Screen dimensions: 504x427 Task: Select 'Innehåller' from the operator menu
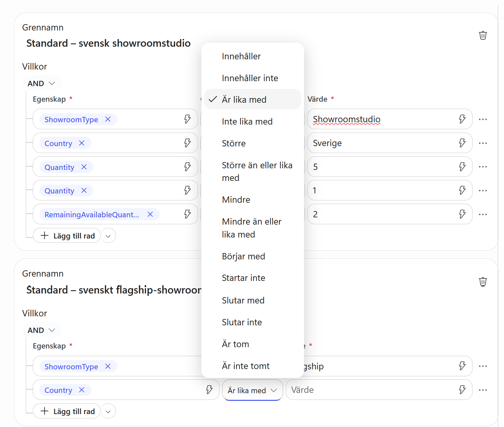[252, 56]
